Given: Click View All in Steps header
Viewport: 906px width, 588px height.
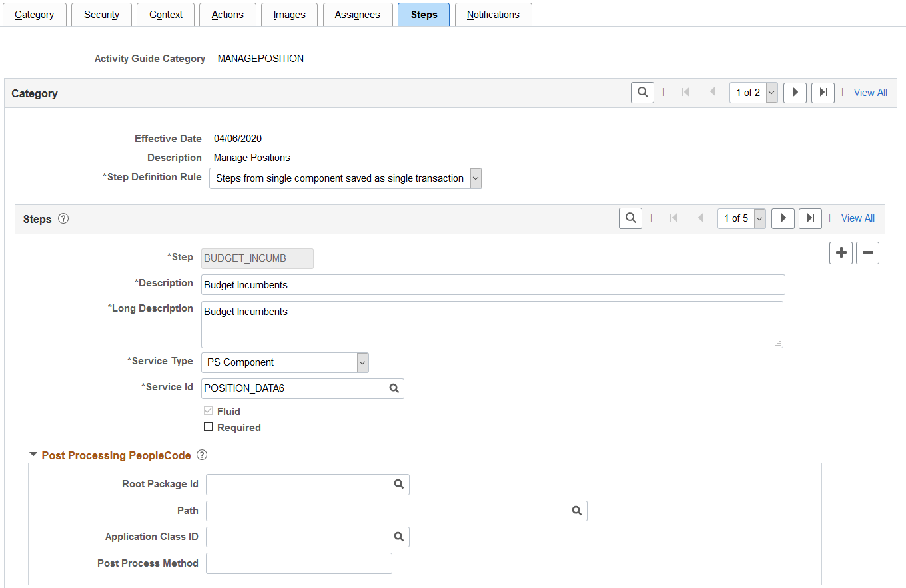Looking at the screenshot, I should pyautogui.click(x=858, y=218).
